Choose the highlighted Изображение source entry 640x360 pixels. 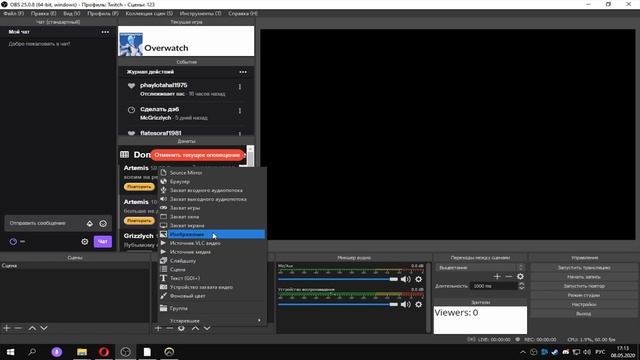click(x=212, y=234)
